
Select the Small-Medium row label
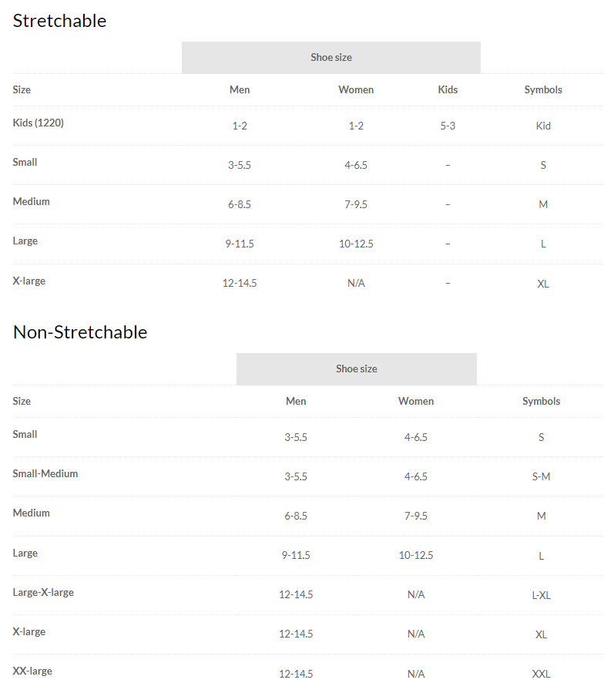point(45,474)
